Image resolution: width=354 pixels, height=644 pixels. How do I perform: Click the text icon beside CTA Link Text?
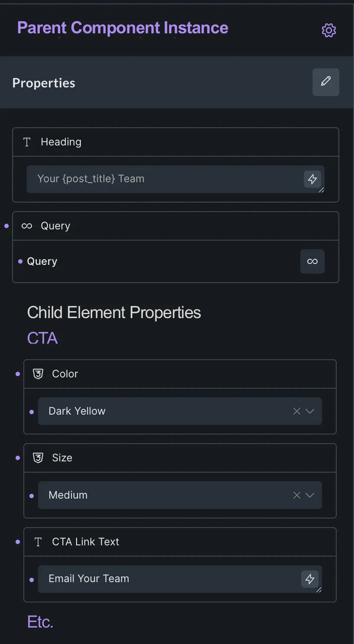38,542
